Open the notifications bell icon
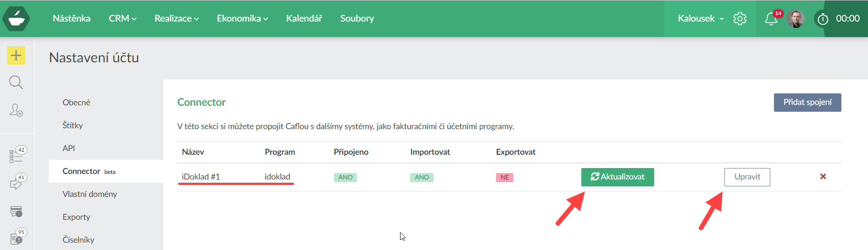Image resolution: width=868 pixels, height=250 pixels. pos(771,19)
